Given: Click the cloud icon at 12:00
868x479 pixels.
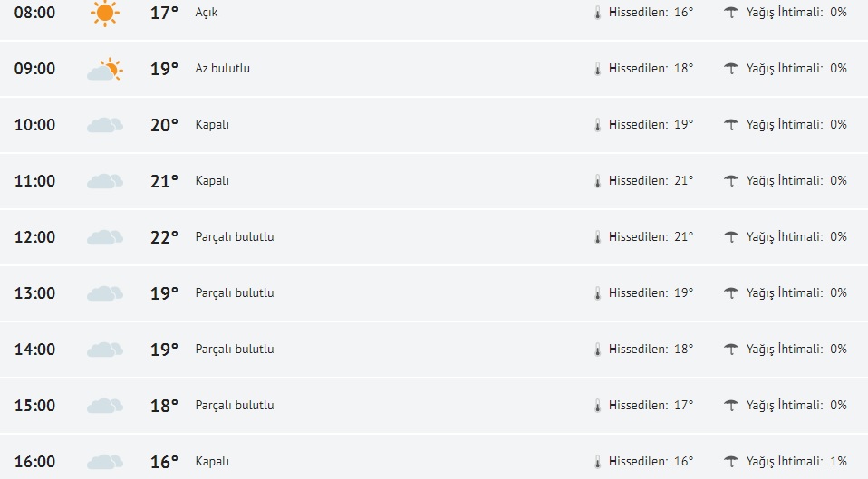Looking at the screenshot, I should click(x=105, y=237).
